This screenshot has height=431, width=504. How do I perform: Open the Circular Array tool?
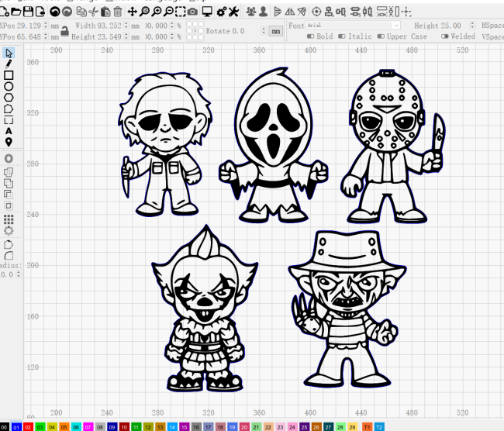pyautogui.click(x=9, y=231)
